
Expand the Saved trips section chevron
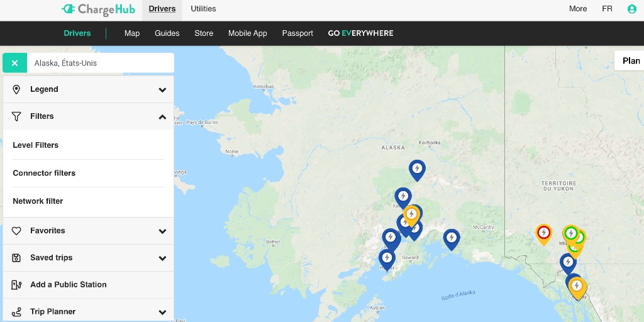163,258
